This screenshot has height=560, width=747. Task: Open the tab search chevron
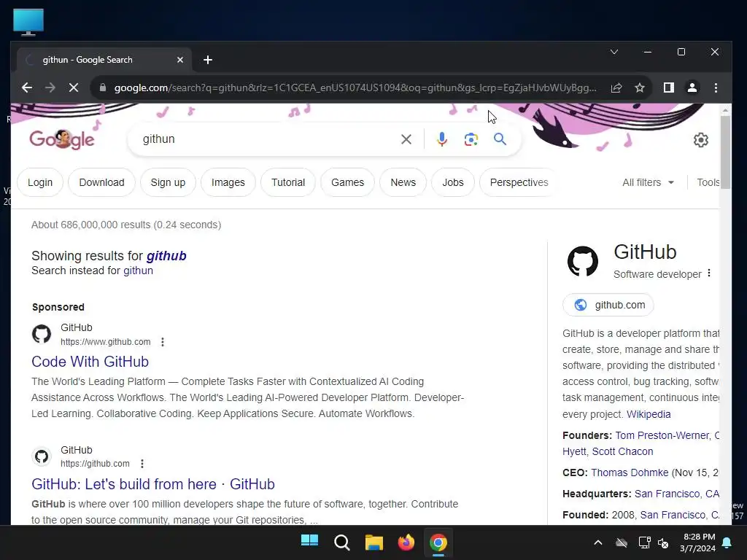click(614, 52)
